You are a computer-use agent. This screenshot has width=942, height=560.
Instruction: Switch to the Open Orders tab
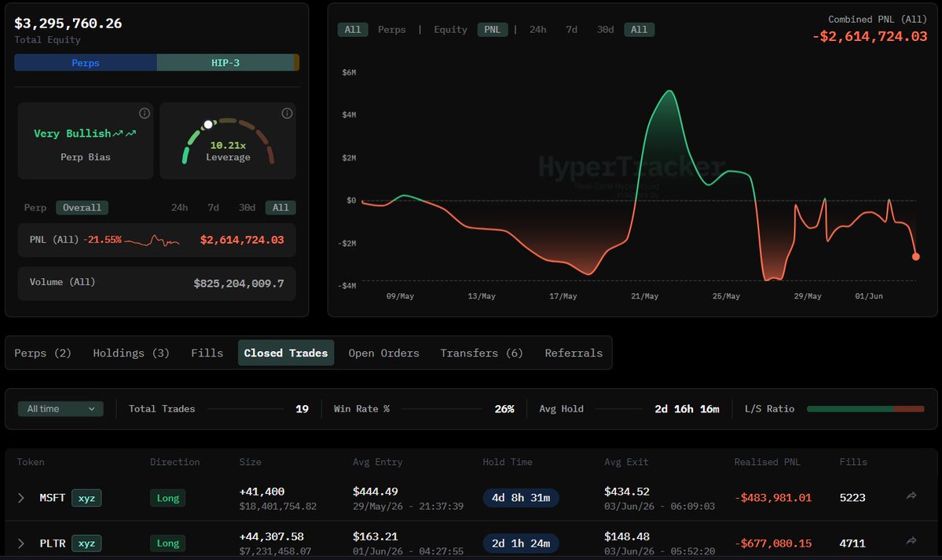point(384,353)
